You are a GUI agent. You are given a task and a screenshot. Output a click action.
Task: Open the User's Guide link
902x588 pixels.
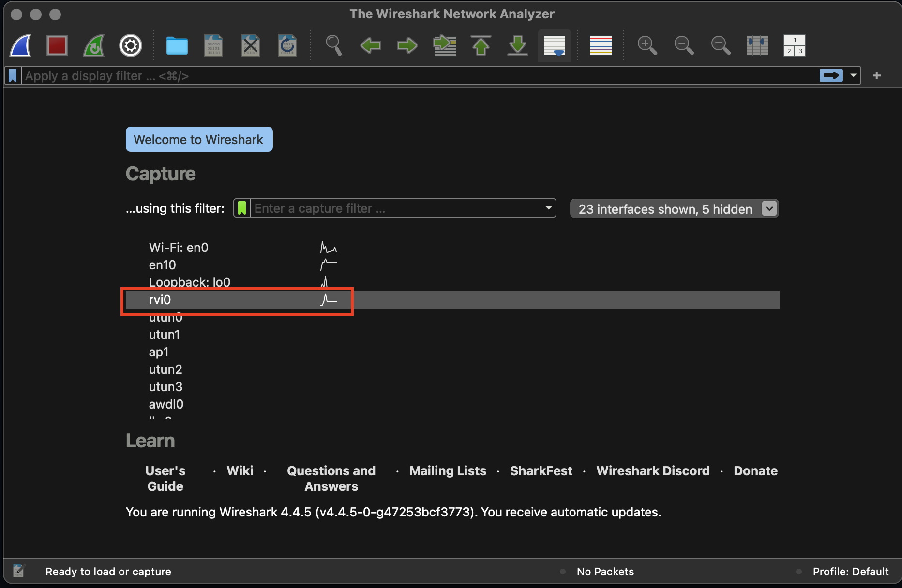click(x=165, y=478)
